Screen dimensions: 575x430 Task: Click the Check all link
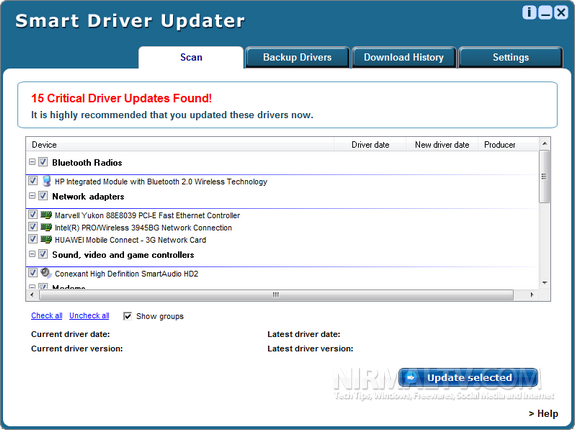click(x=47, y=316)
